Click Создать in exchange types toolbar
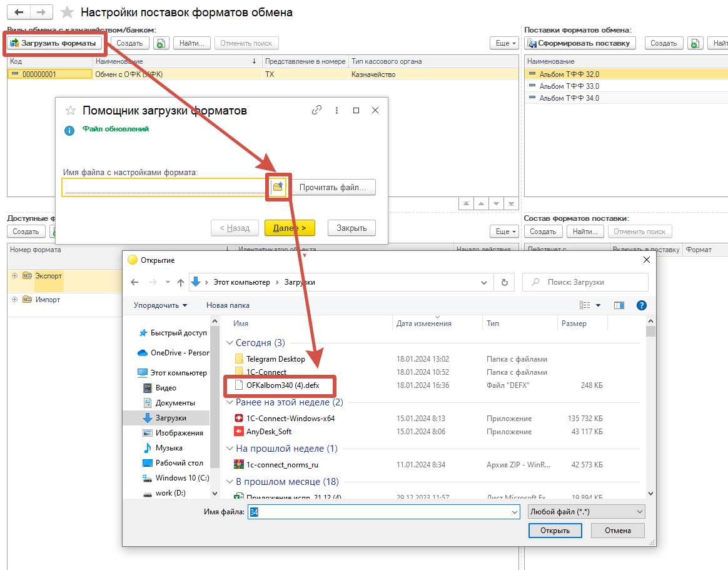 tap(129, 43)
